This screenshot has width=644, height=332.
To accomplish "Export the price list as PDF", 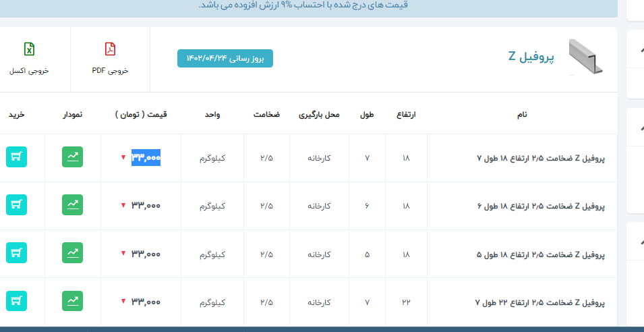I will pos(110,57).
